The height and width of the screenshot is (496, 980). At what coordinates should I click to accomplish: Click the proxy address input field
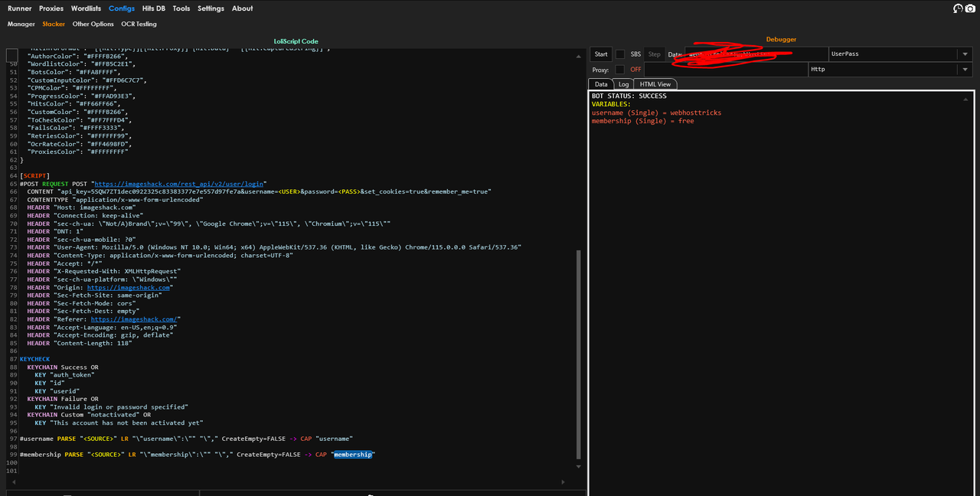click(x=726, y=70)
